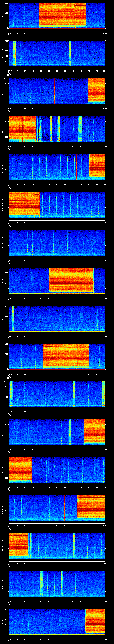
Task: Select the "11:24:00" start time label
Action: 9,336
